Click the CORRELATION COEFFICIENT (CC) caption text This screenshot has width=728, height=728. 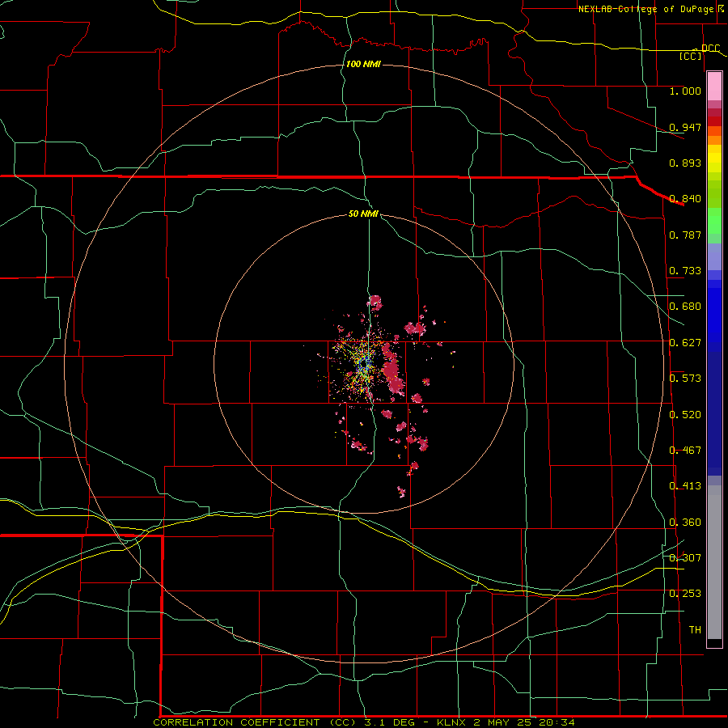pos(256,722)
